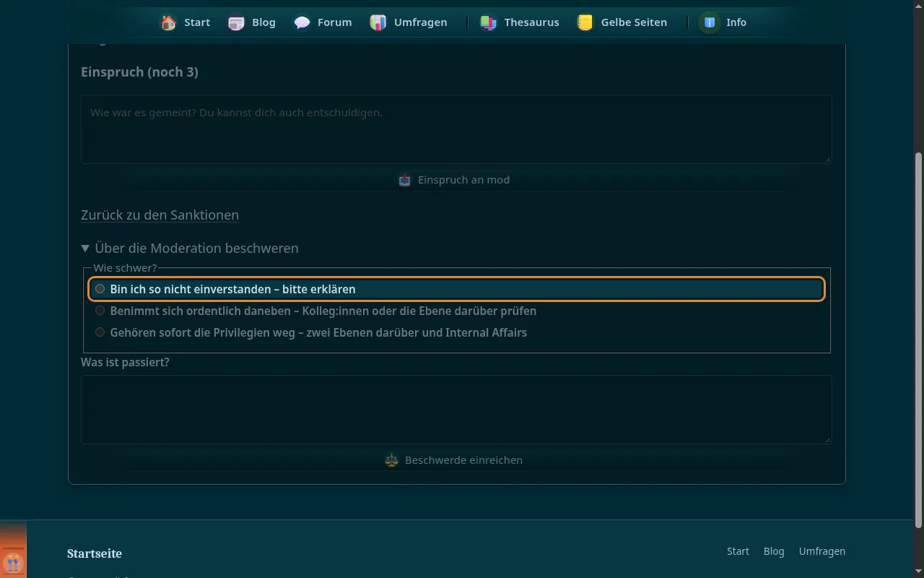This screenshot has width=924, height=578.
Task: Click footer 'Start' link
Action: point(738,551)
